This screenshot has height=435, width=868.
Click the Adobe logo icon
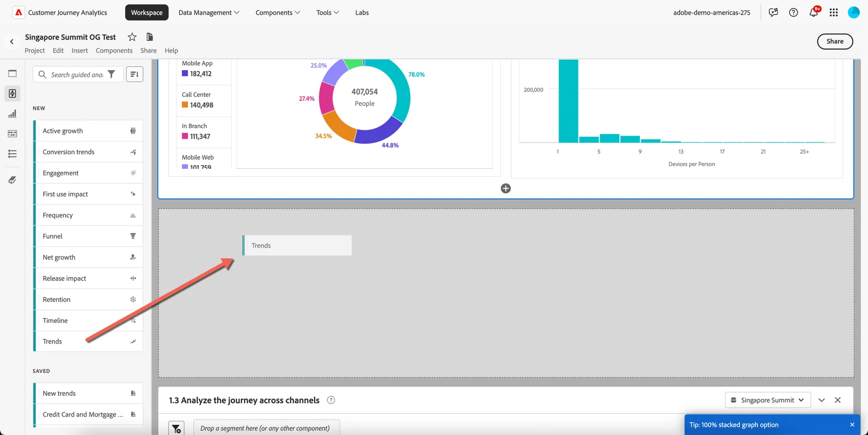point(19,13)
